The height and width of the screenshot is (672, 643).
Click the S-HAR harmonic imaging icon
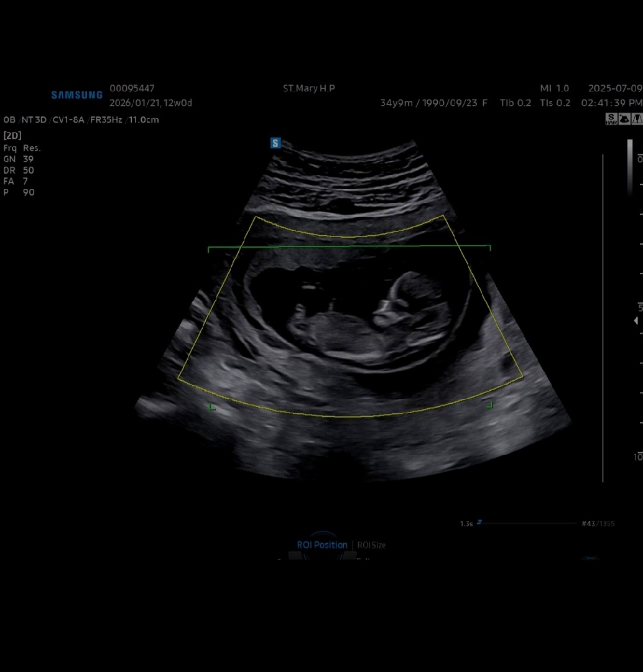(611, 119)
